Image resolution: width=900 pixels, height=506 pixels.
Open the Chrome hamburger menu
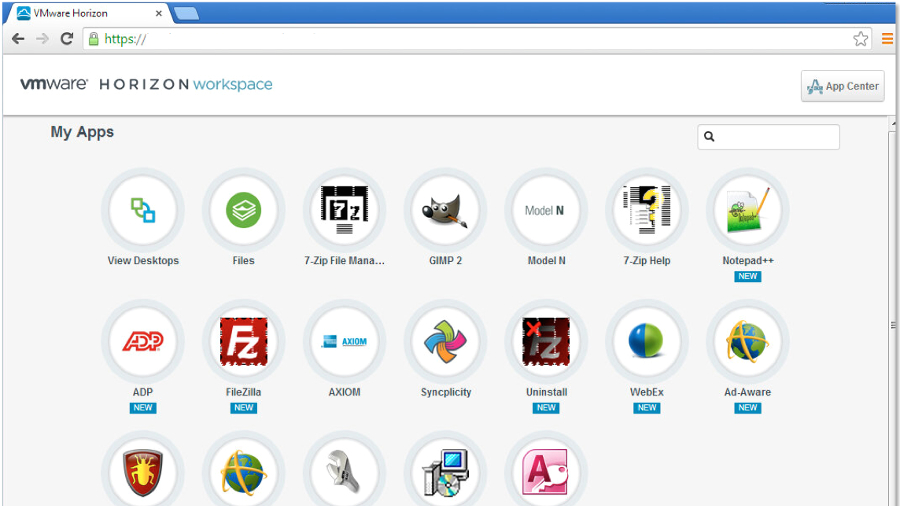tap(887, 39)
